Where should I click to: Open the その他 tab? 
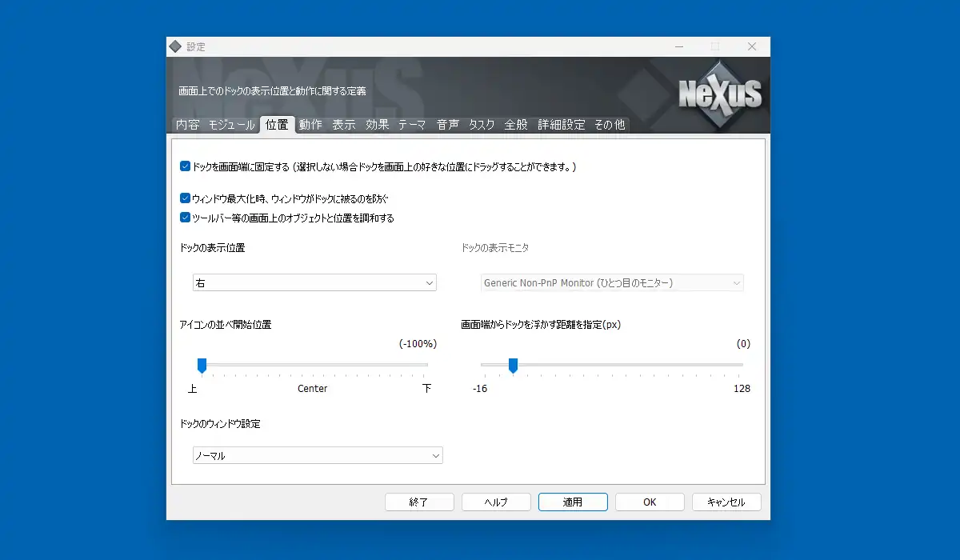point(610,125)
